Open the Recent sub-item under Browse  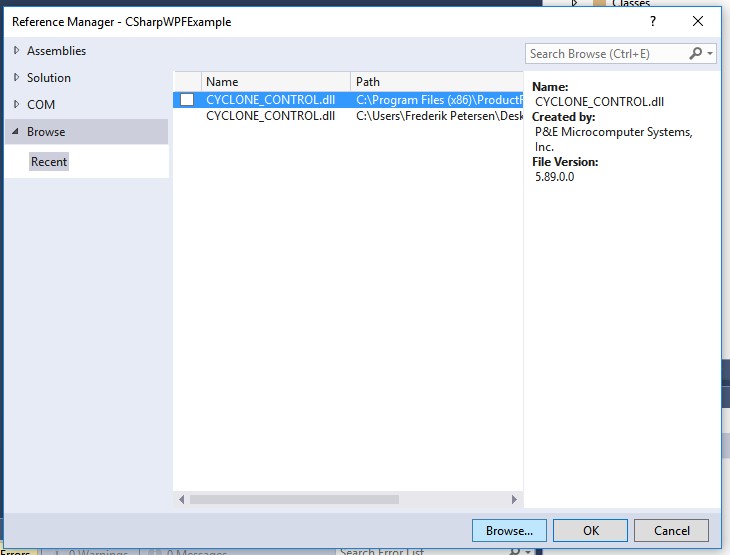coord(49,162)
